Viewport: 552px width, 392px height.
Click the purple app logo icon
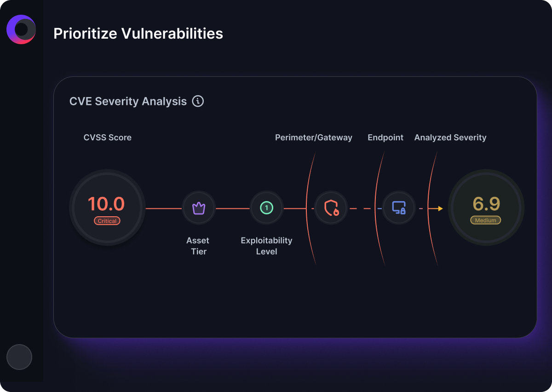click(x=21, y=29)
